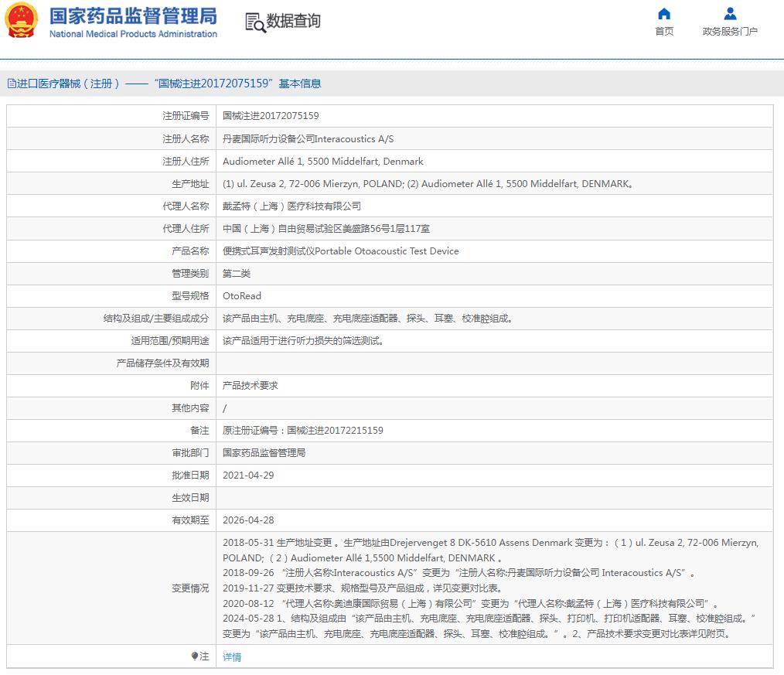Open the 数据查询 search icon

point(255,22)
